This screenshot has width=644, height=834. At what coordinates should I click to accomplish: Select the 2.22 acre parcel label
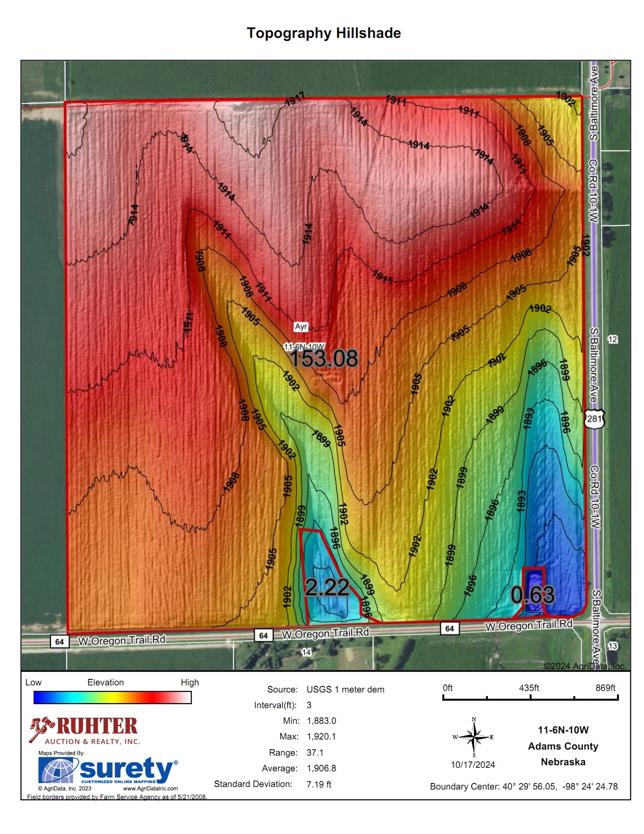pos(327,587)
